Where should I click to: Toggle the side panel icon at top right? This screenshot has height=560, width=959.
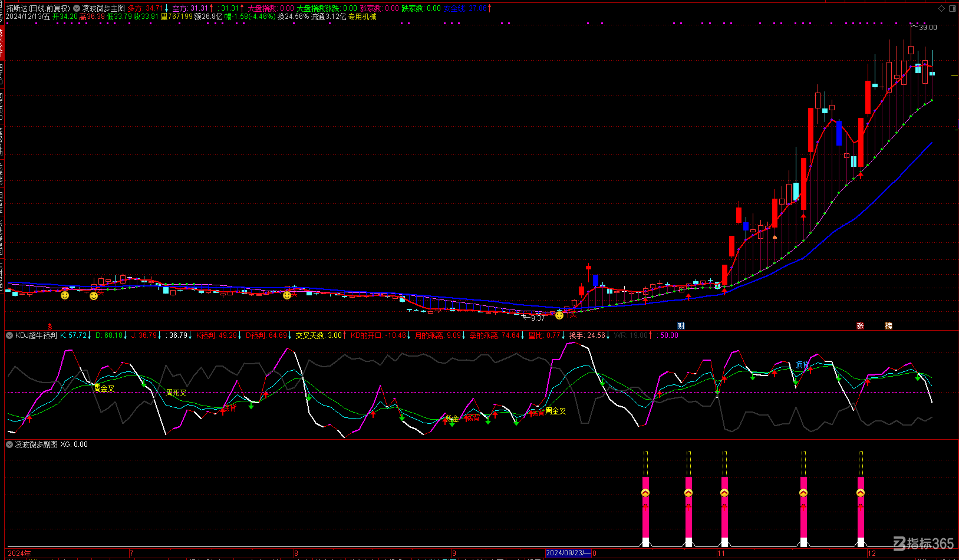click(x=953, y=8)
